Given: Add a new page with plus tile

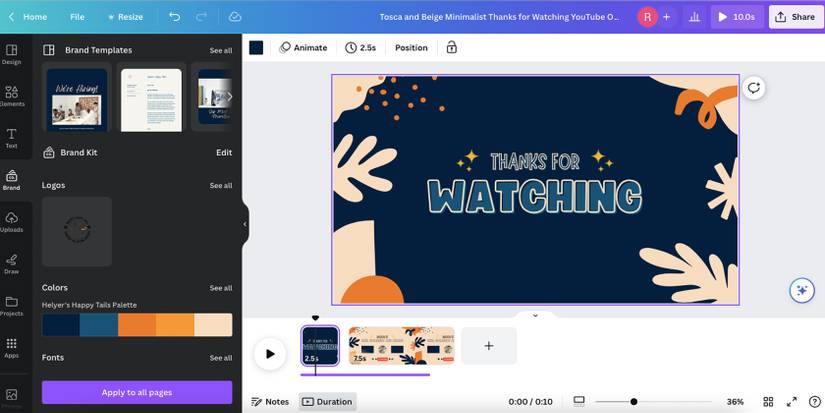Looking at the screenshot, I should (489, 346).
